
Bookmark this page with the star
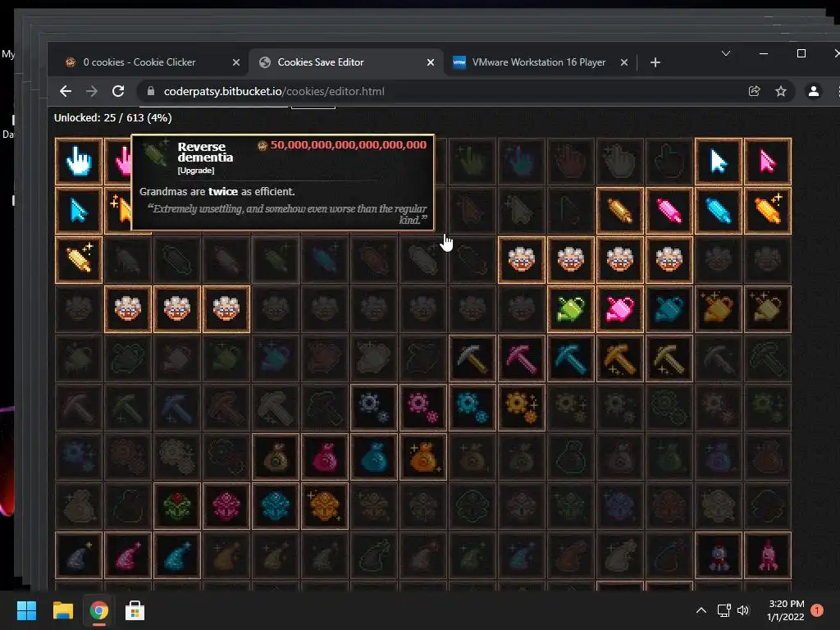[x=781, y=92]
